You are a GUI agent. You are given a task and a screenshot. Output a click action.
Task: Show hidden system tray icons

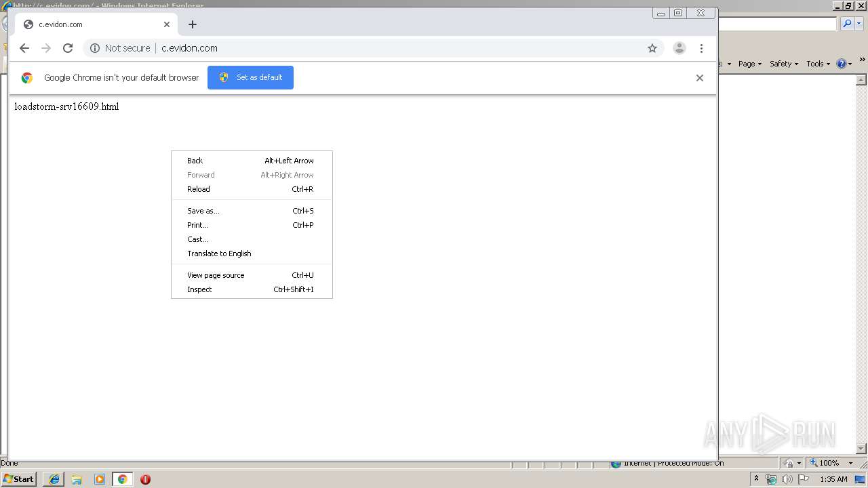(x=756, y=479)
